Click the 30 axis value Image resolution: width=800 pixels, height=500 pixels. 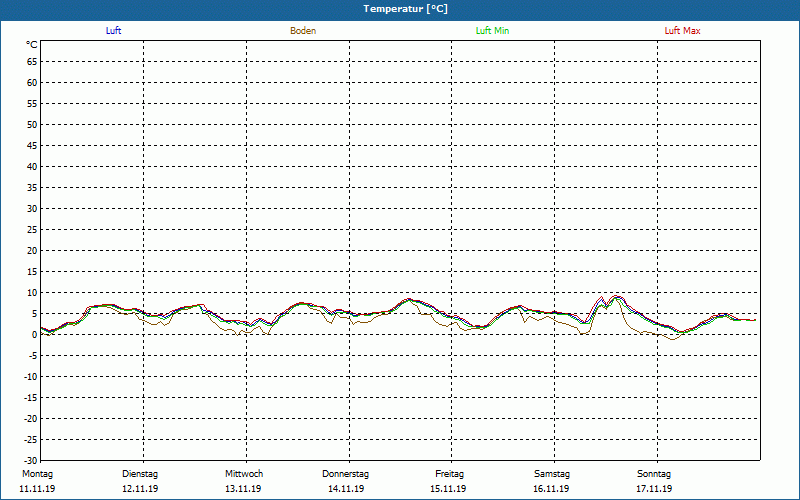click(x=32, y=209)
